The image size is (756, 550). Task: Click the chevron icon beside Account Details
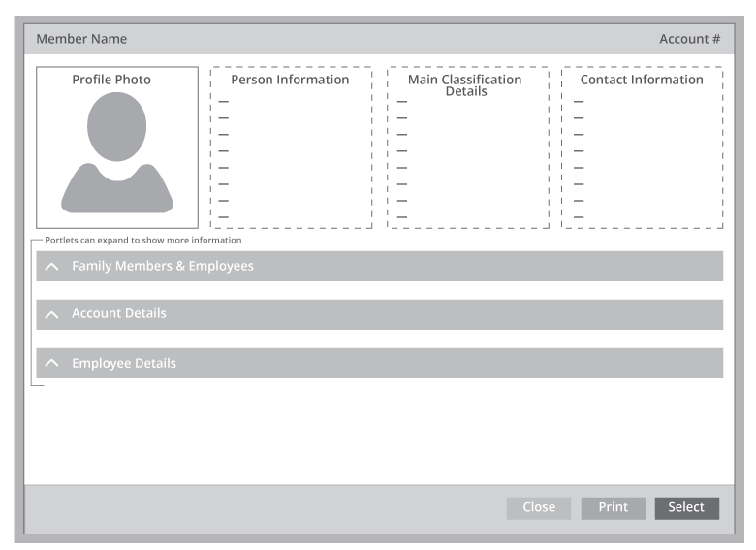tap(52, 314)
